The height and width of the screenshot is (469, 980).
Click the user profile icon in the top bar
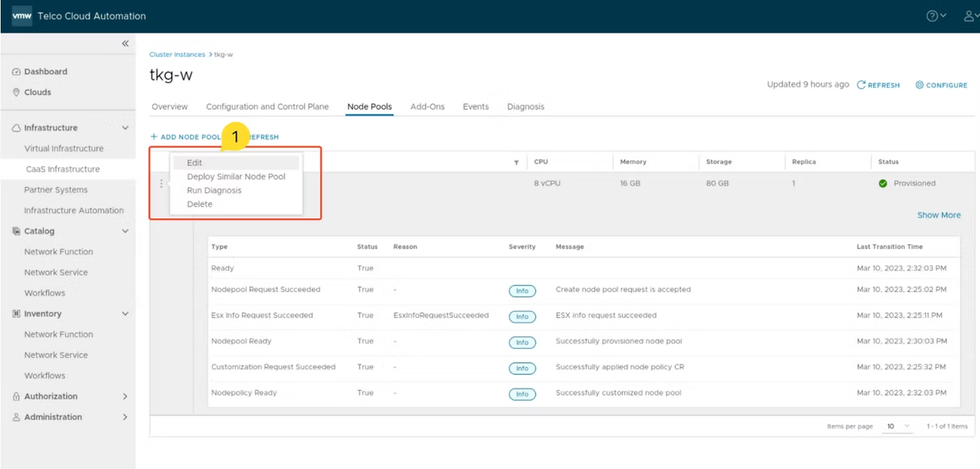click(x=968, y=15)
